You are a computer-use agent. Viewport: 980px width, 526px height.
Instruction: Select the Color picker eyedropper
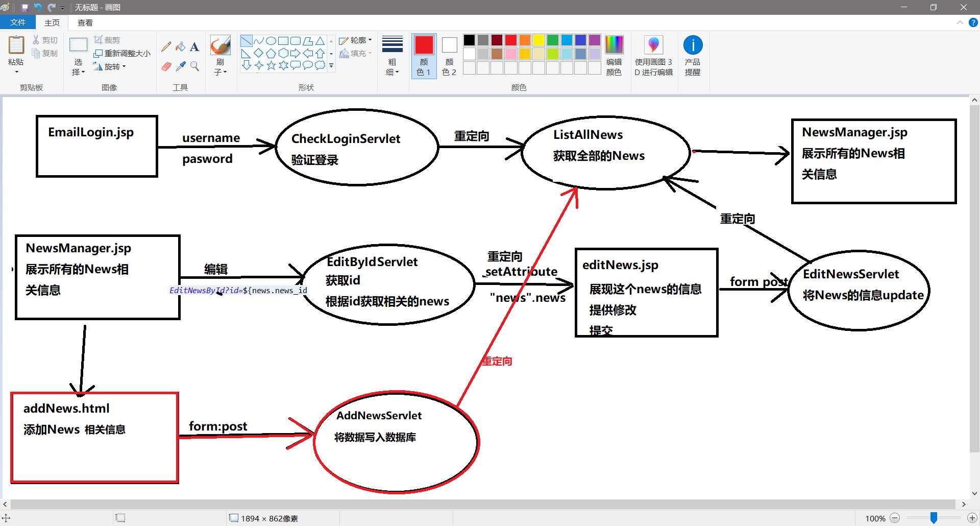point(180,66)
